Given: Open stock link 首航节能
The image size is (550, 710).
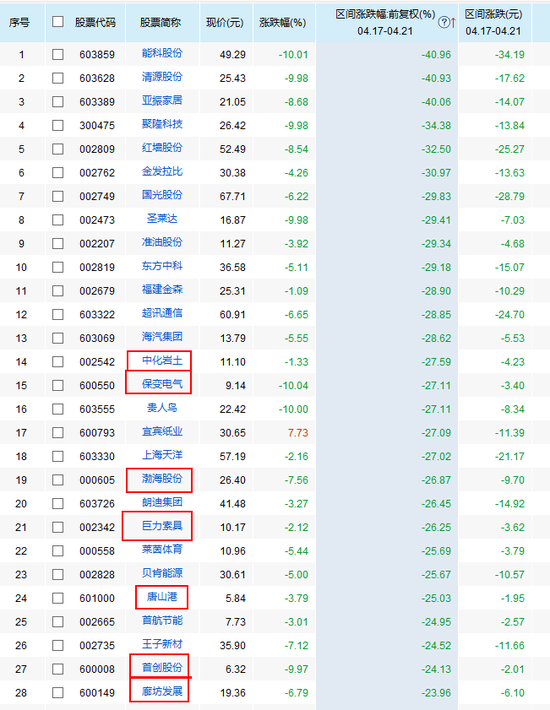Looking at the screenshot, I should [162, 620].
